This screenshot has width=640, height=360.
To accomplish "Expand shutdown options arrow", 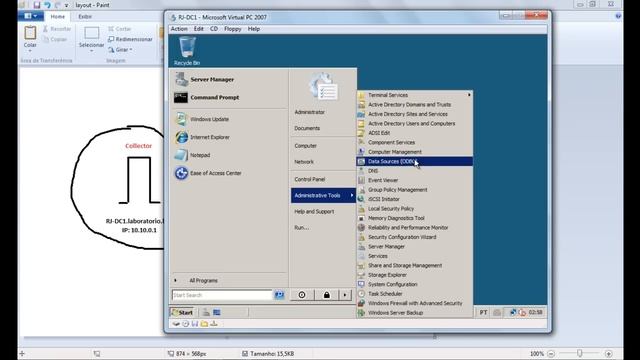I will point(345,295).
